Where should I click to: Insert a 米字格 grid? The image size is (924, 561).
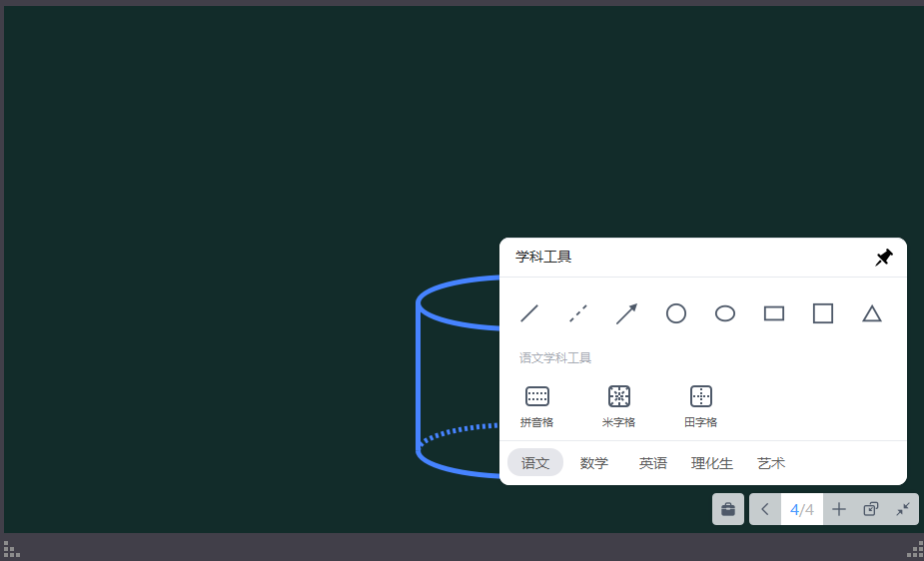coord(618,406)
